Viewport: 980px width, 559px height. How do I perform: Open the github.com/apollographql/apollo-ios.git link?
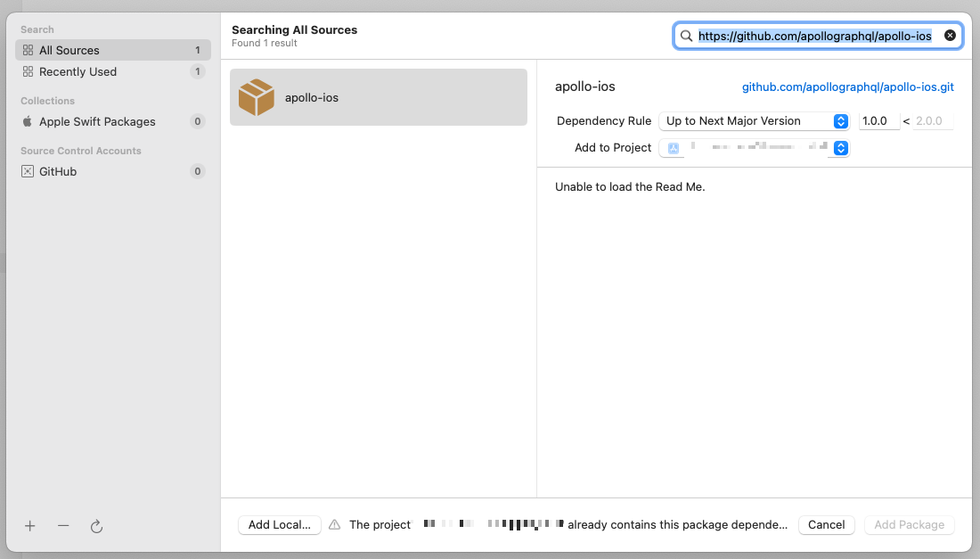(847, 86)
